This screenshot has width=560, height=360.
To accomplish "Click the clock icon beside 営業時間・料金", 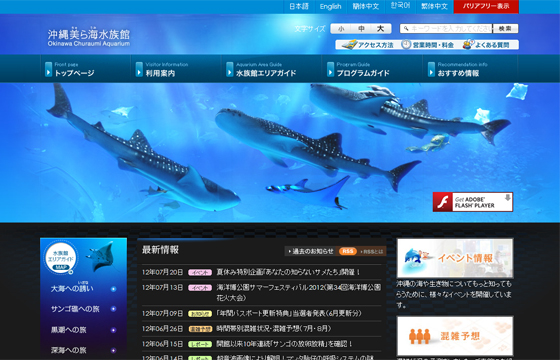I will [406, 45].
